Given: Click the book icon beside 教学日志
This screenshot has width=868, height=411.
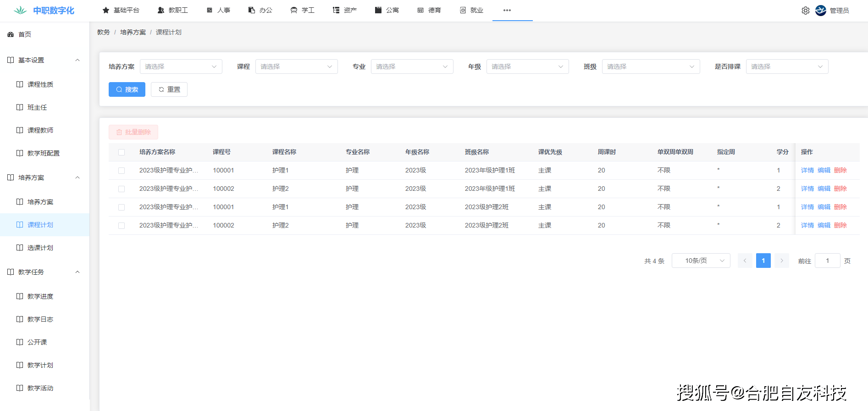Looking at the screenshot, I should pos(20,319).
